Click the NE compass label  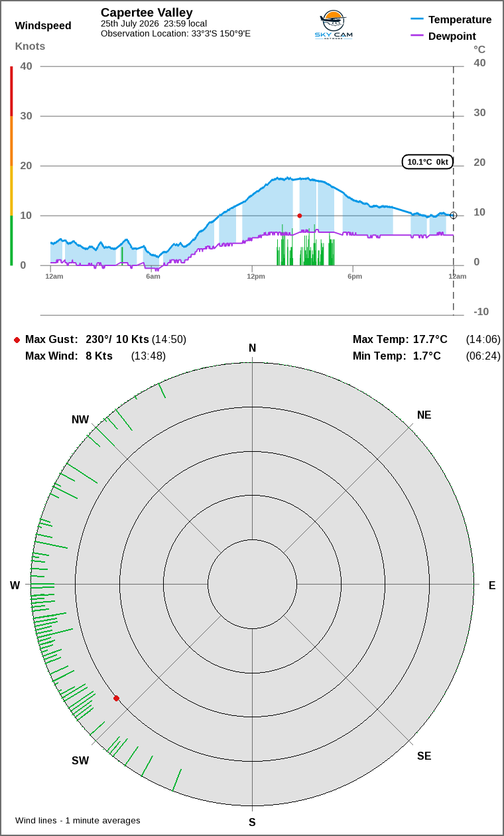(x=424, y=415)
